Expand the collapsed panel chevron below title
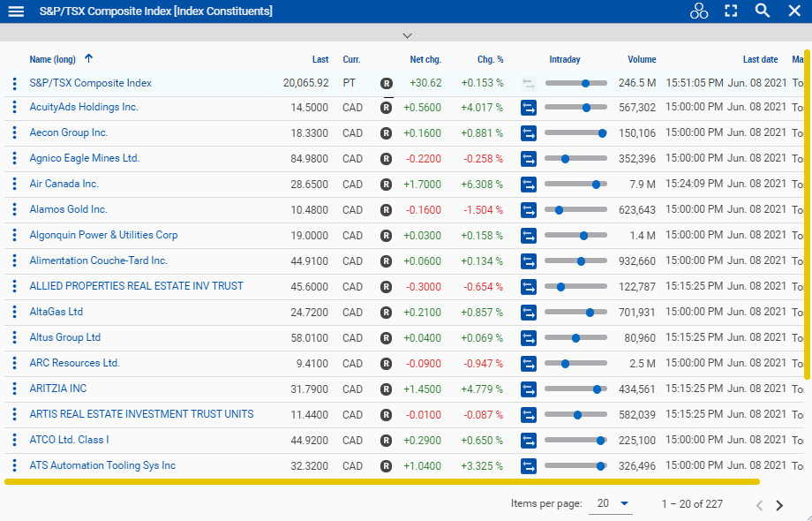 pos(407,35)
